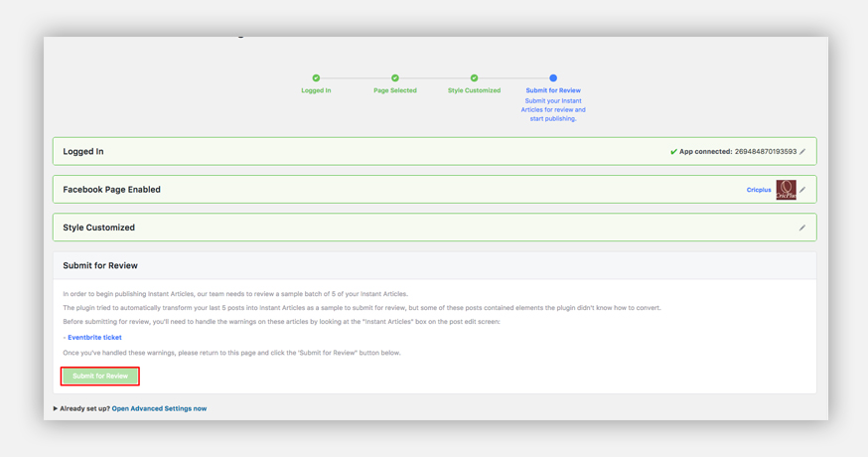This screenshot has width=868, height=457.
Task: Open the Cricplus page link
Action: coord(759,190)
